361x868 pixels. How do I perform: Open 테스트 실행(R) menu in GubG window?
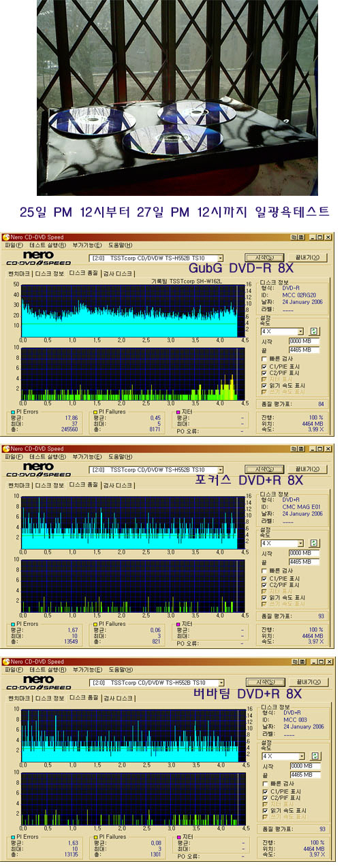[x=47, y=245]
